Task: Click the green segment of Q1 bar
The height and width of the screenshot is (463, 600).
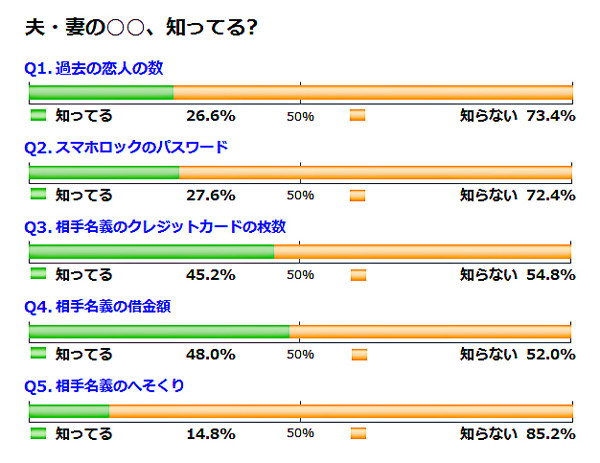Action: [x=101, y=93]
